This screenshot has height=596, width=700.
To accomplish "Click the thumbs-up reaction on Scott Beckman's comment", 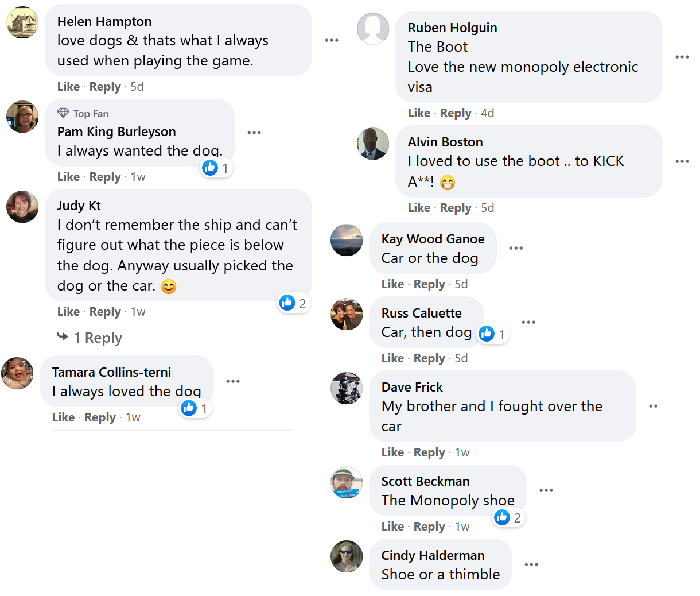I will 502,517.
